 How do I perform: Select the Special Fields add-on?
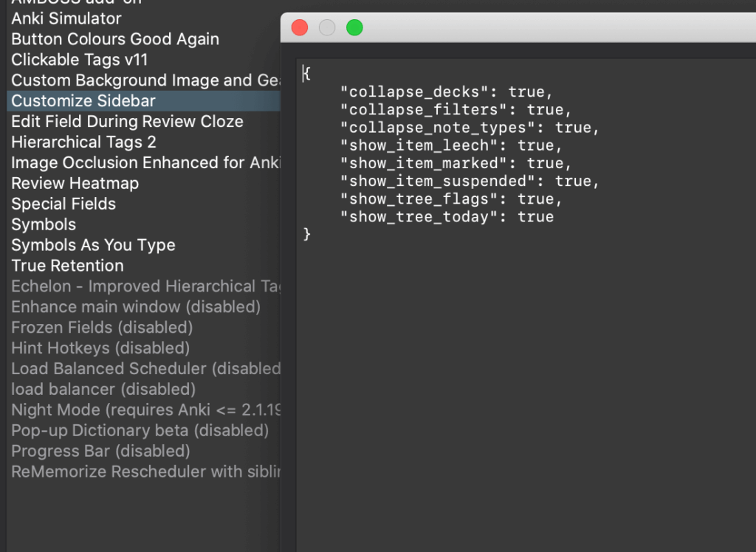pos(144,204)
